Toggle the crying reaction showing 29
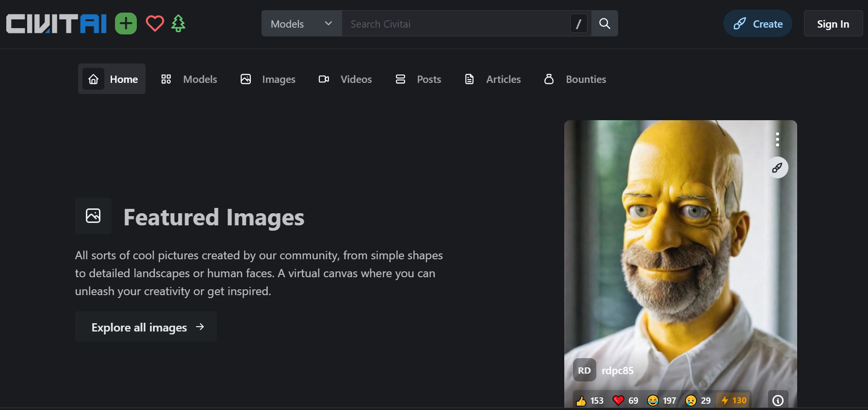Screen dimensions: 868x410 698,400
